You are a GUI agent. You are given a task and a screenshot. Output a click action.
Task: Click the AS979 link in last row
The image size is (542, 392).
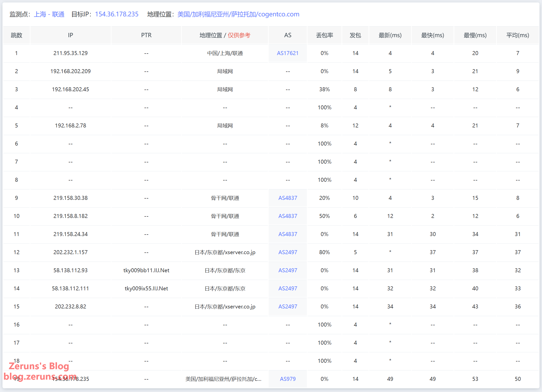pos(287,379)
